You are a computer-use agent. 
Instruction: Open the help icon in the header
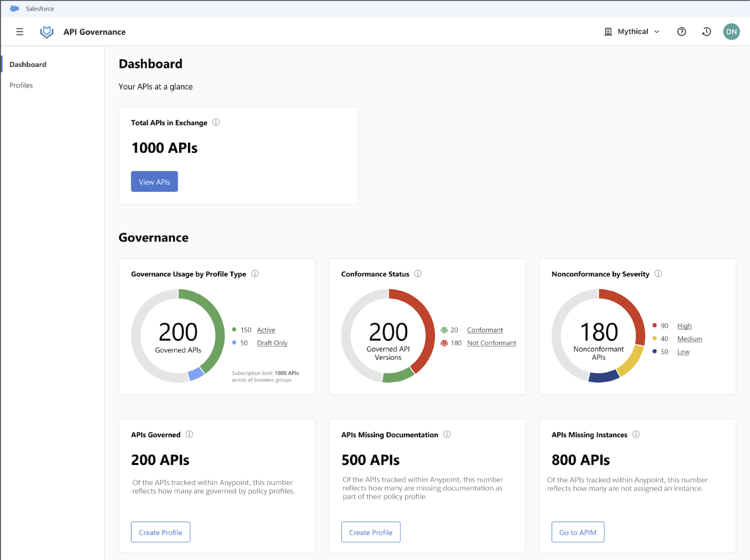click(681, 31)
